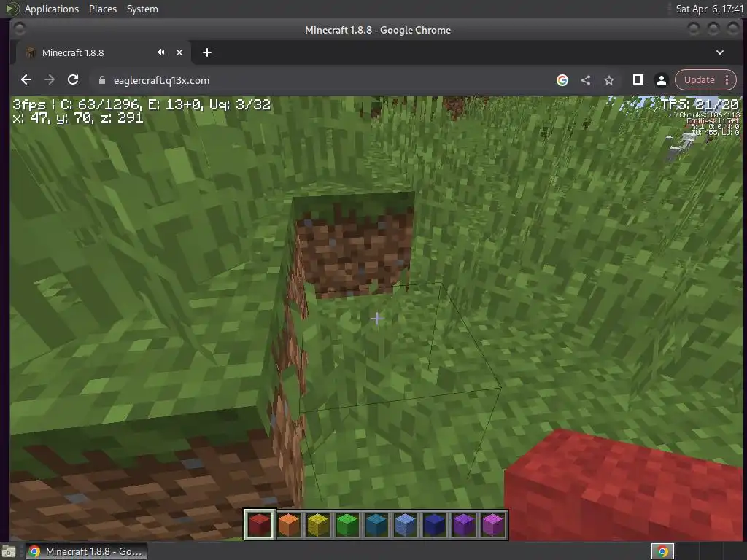This screenshot has height=560, width=747.
Task: Click the TPS: 21/20 readout
Action: click(x=700, y=104)
